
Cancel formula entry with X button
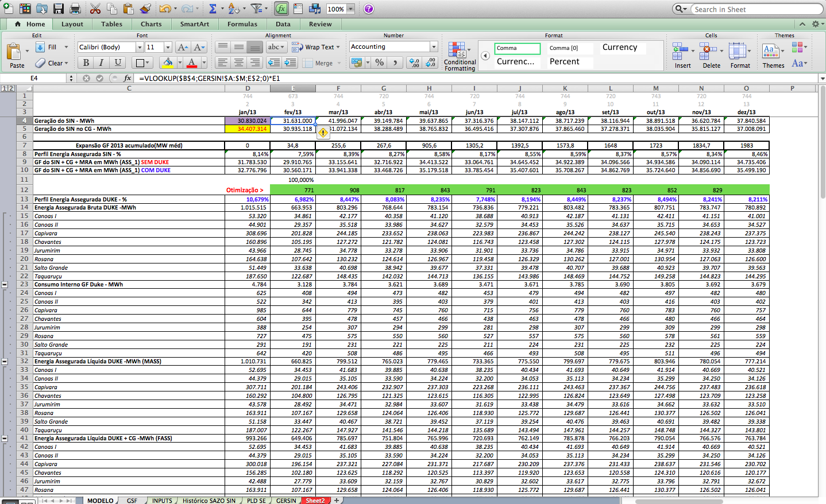click(86, 78)
